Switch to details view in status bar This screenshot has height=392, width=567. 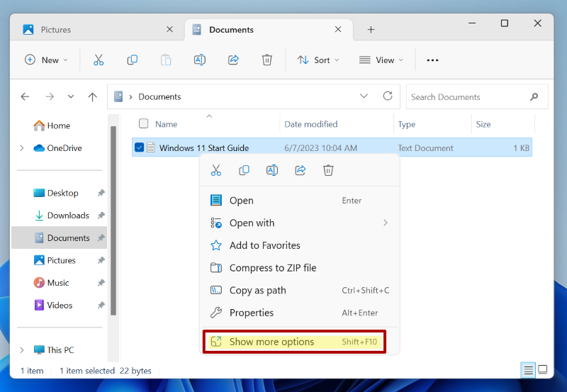tap(528, 370)
